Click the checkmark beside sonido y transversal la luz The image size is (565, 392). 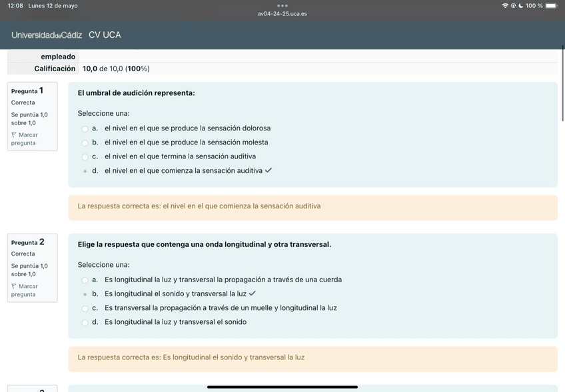(x=253, y=294)
